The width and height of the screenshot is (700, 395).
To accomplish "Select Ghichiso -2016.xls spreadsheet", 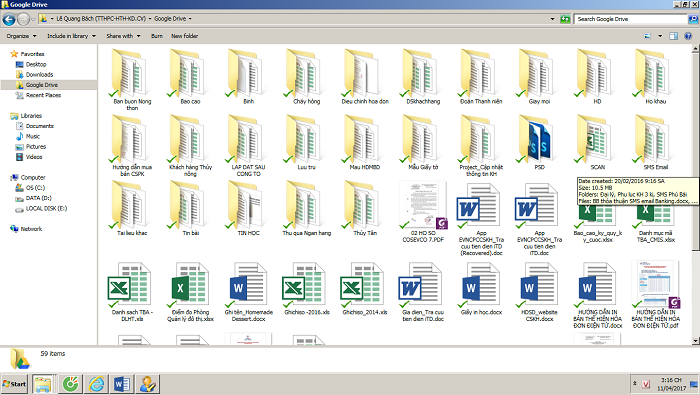I will coord(306,288).
